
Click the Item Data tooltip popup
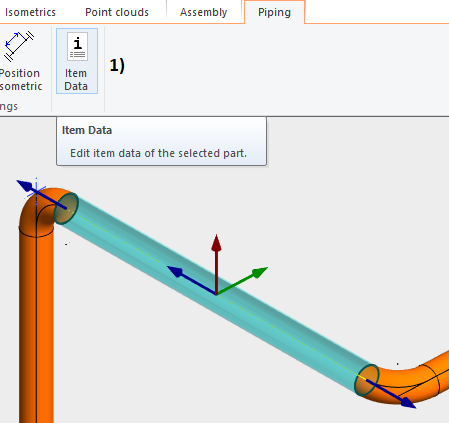click(x=162, y=141)
